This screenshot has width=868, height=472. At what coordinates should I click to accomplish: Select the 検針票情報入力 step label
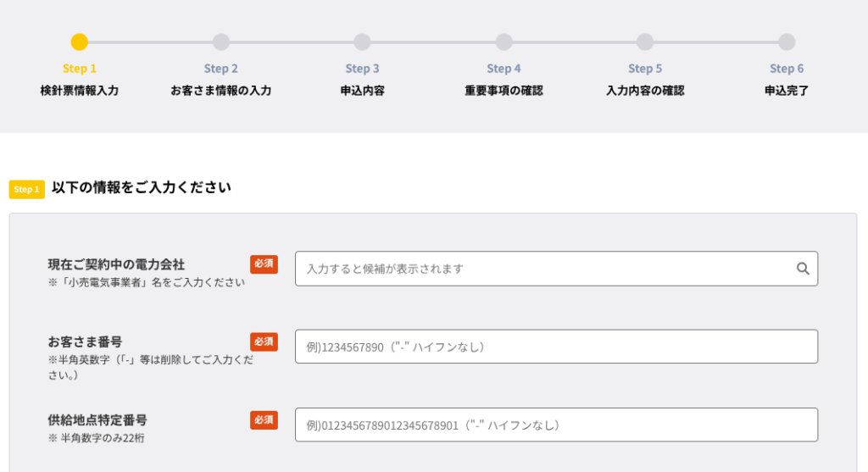tap(80, 91)
